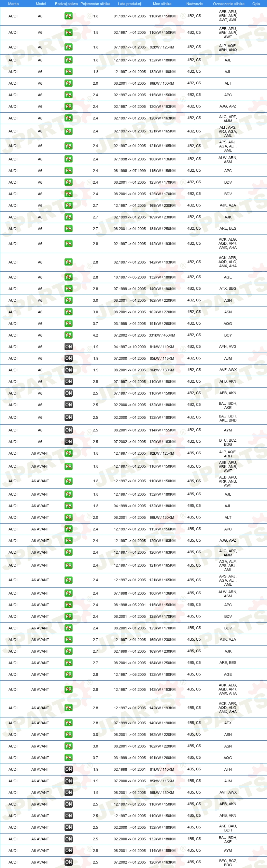Click ON icon in BAU, BDH, AKE, BND row

click(68, 417)
